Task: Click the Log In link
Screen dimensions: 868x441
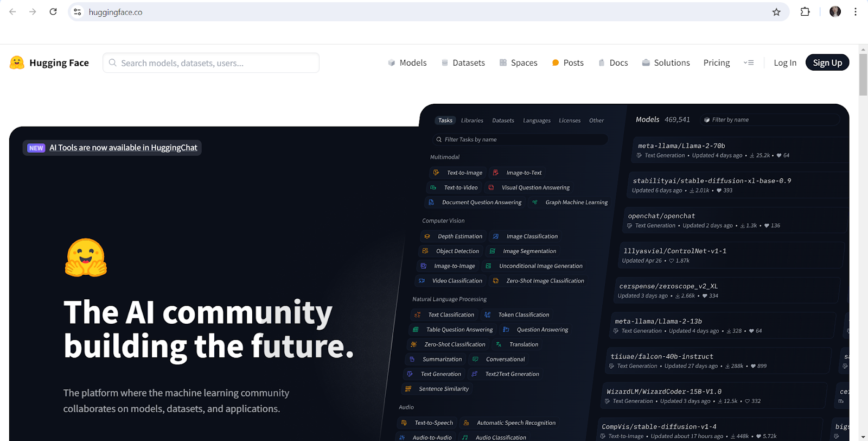Action: (785, 63)
